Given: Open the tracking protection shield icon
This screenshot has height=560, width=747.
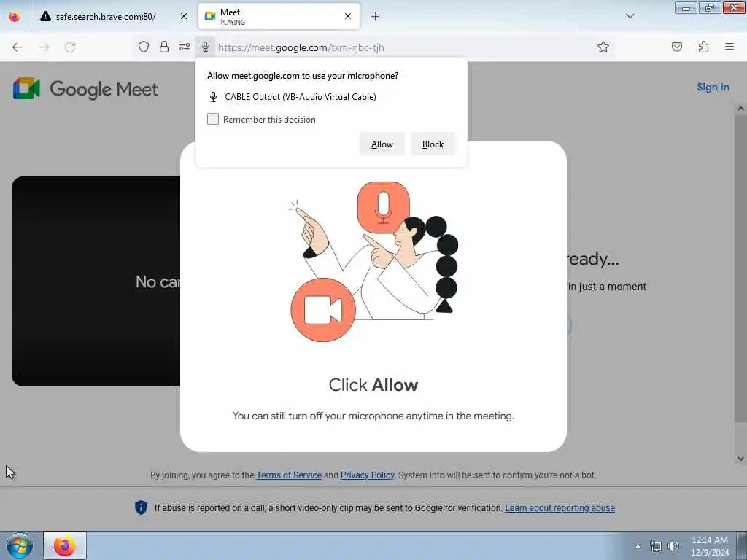Looking at the screenshot, I should tap(144, 47).
